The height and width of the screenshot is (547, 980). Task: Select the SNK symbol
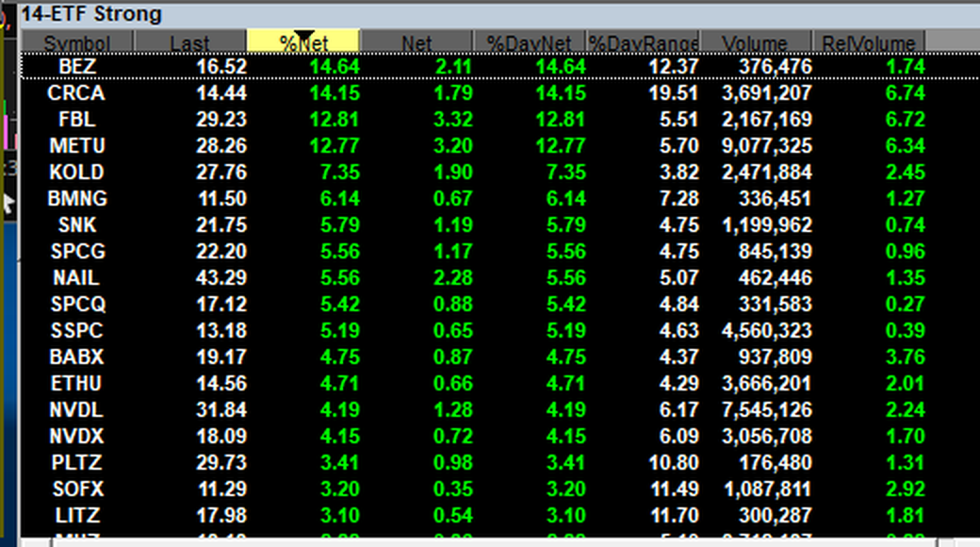(77, 224)
